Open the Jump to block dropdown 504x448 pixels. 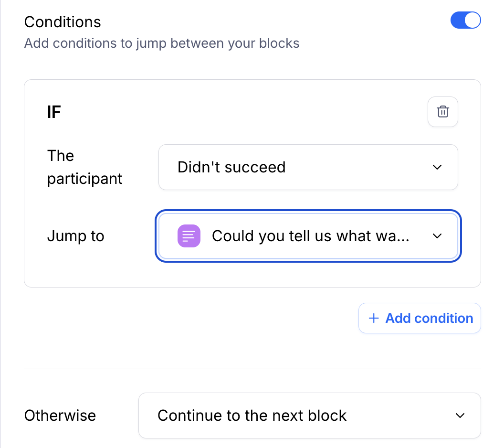click(x=308, y=236)
